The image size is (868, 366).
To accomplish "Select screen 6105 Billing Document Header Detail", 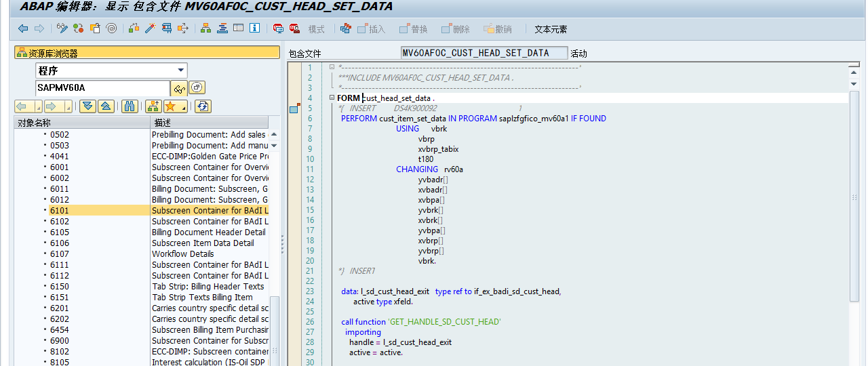I will (x=142, y=232).
